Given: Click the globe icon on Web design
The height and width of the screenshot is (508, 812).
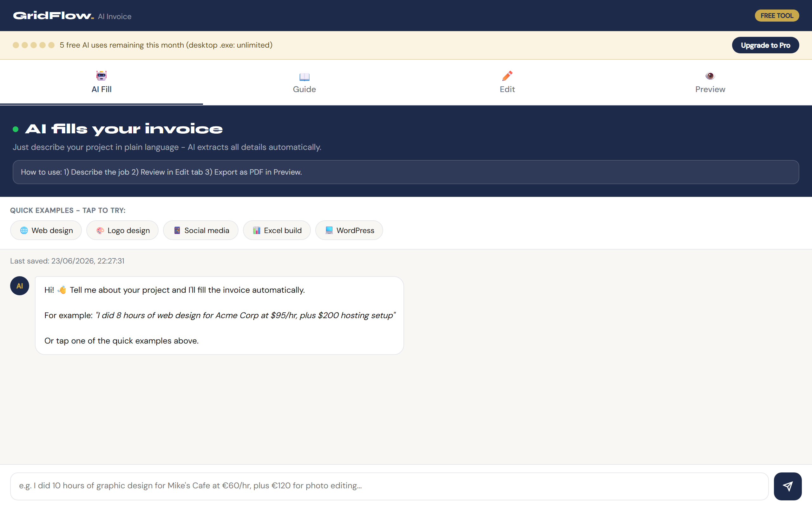Looking at the screenshot, I should tap(24, 230).
